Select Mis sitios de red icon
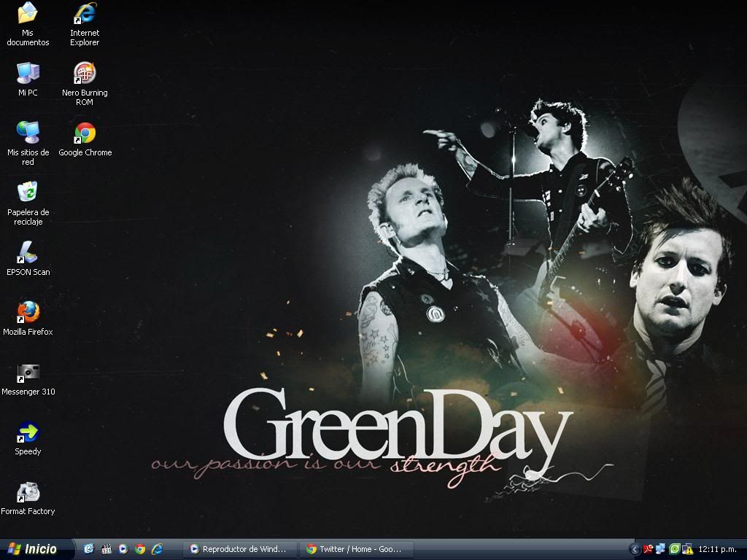The height and width of the screenshot is (560, 747). [28, 144]
